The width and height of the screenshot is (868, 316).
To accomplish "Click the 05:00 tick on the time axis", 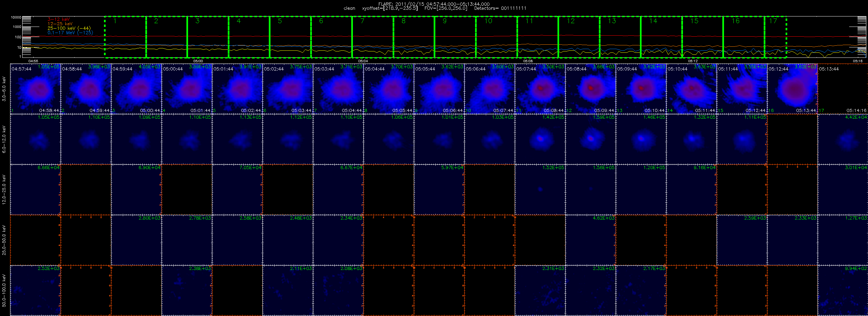I will (x=198, y=61).
